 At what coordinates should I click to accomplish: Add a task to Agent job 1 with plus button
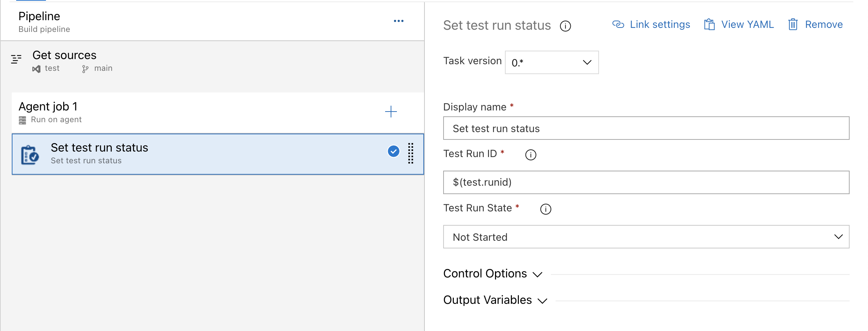point(391,112)
